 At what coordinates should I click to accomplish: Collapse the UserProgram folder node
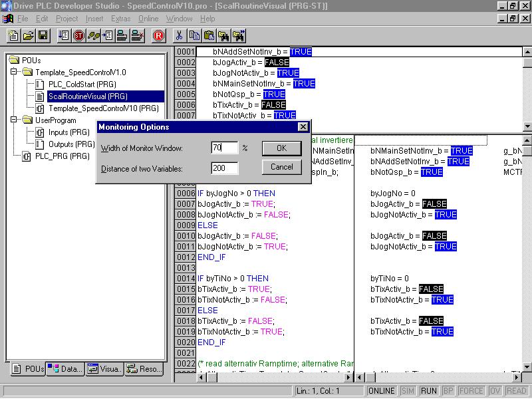[15, 120]
